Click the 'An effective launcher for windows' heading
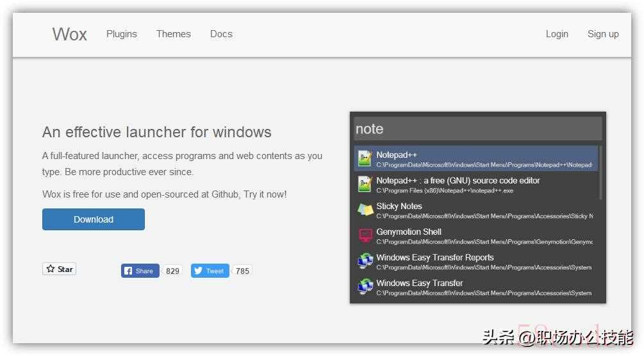The image size is (644, 356). 156,132
